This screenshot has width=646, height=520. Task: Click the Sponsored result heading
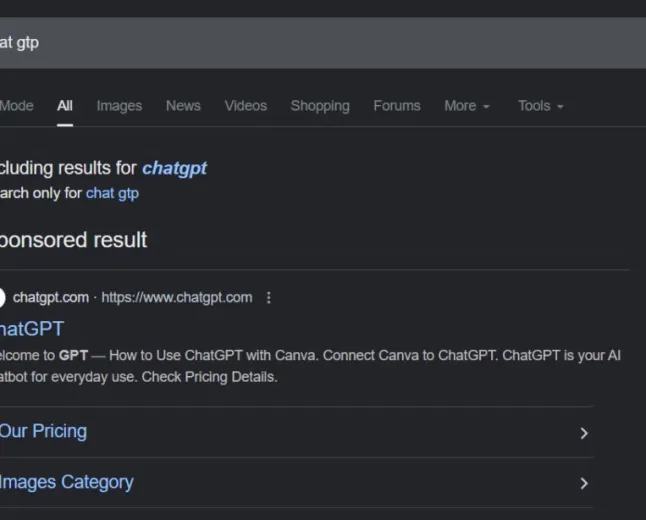pyautogui.click(x=73, y=240)
